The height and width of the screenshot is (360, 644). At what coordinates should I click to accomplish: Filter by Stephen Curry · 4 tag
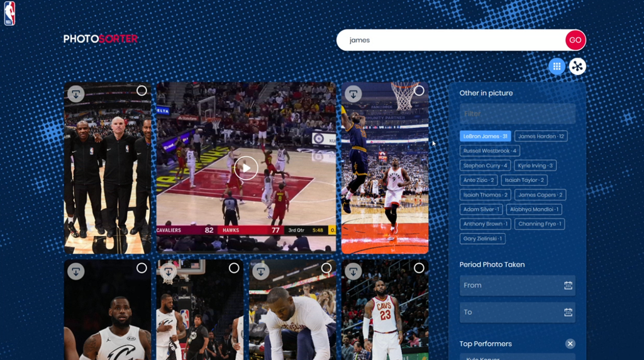tap(485, 166)
